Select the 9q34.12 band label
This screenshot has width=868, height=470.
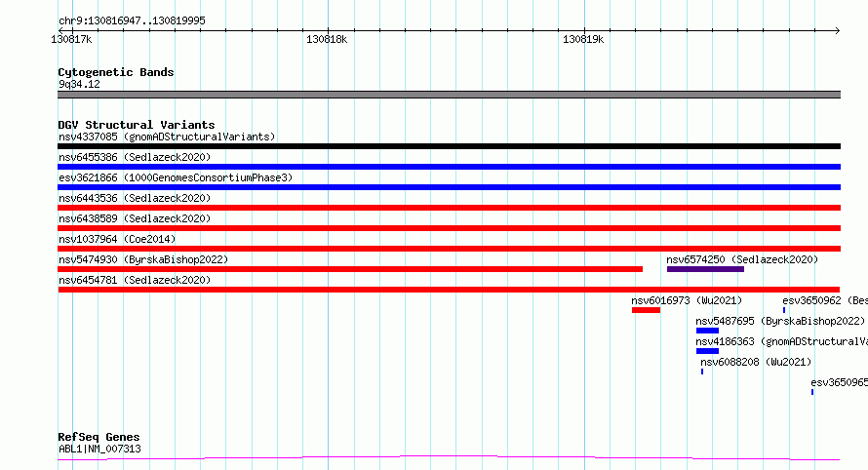[x=79, y=84]
